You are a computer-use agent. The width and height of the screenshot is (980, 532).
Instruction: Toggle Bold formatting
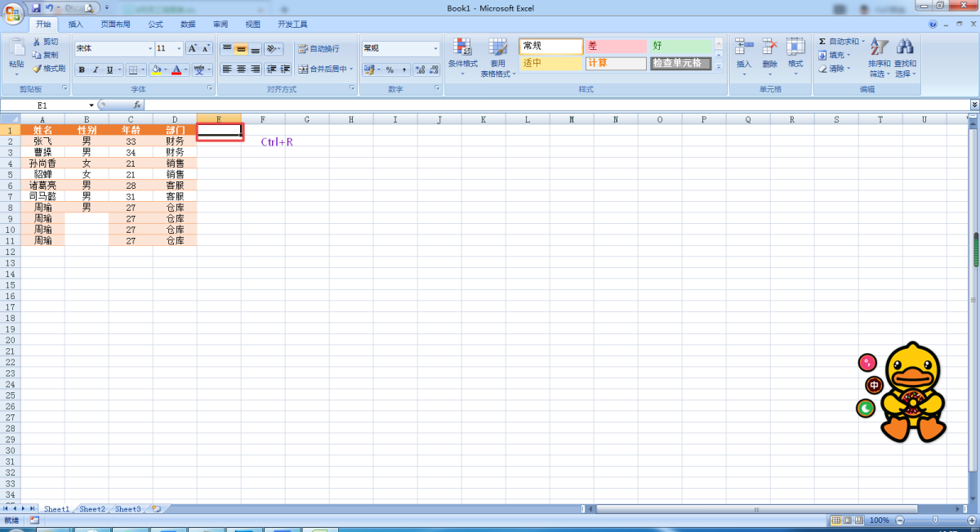point(82,70)
